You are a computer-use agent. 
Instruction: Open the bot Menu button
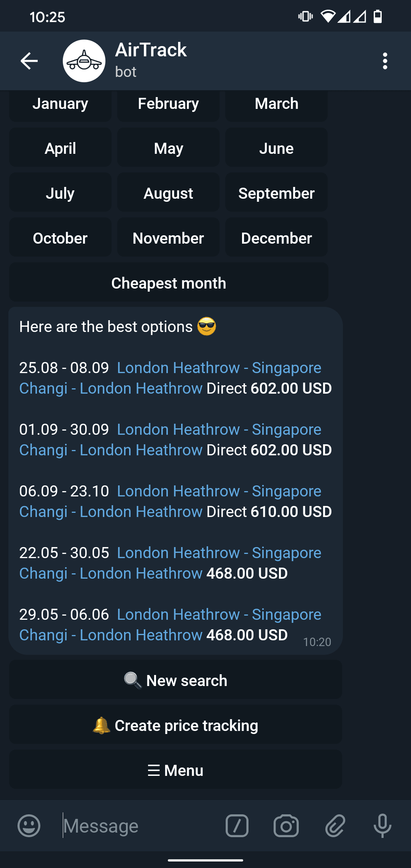(175, 770)
